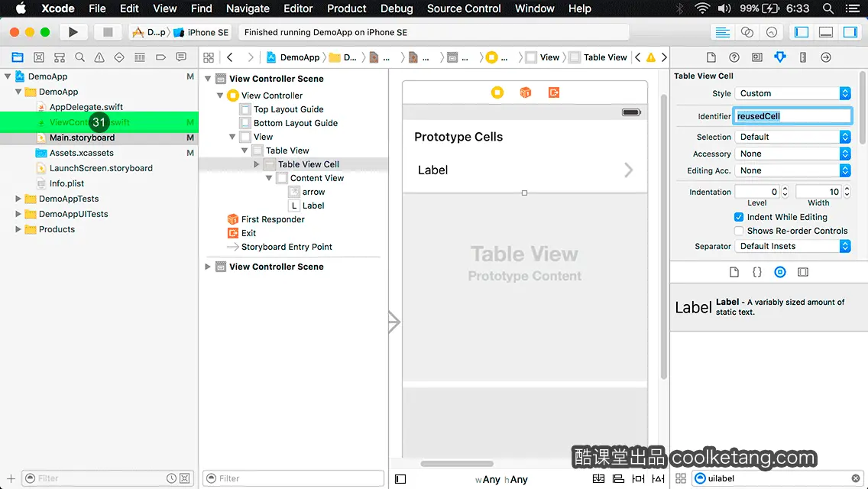Open the Report navigator tab
Viewport: 868px width, 489px height.
(181, 57)
